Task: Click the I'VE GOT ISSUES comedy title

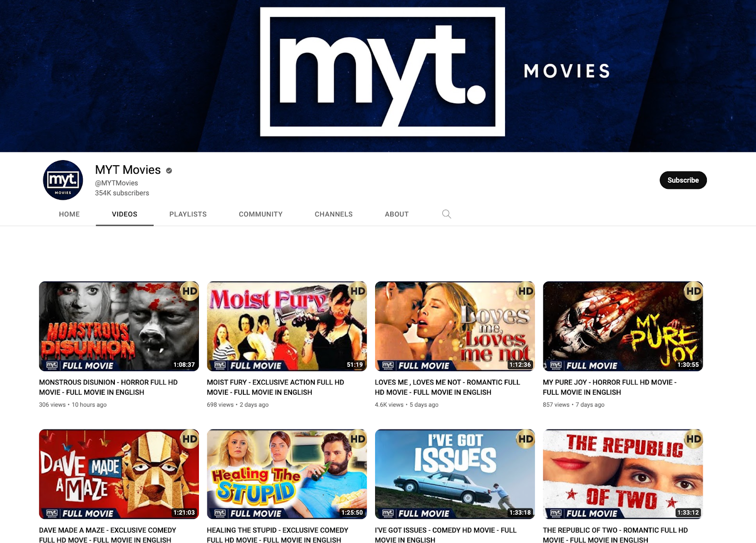Action: [x=446, y=535]
